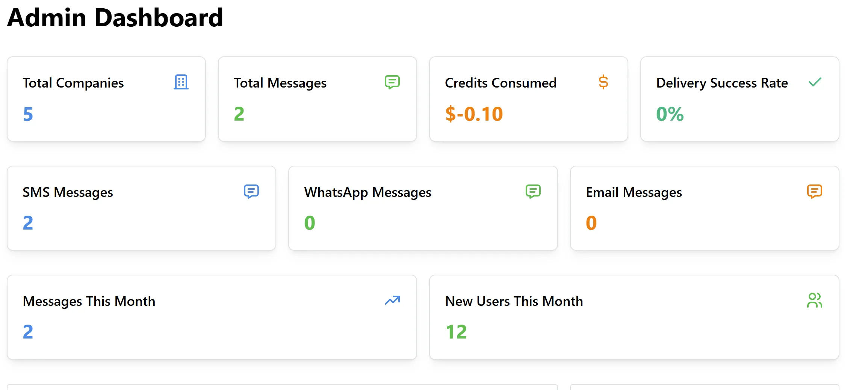This screenshot has width=868, height=390.
Task: Click the dollar sign icon in Credits Consumed
Action: (x=603, y=82)
